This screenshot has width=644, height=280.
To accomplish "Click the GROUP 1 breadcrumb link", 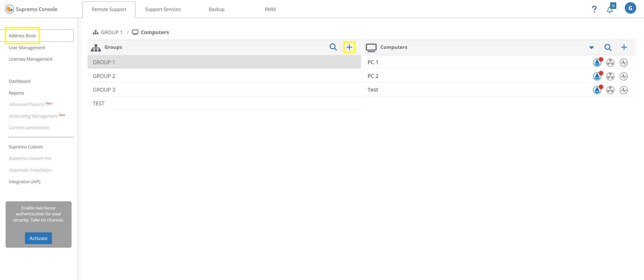I will point(111,32).
